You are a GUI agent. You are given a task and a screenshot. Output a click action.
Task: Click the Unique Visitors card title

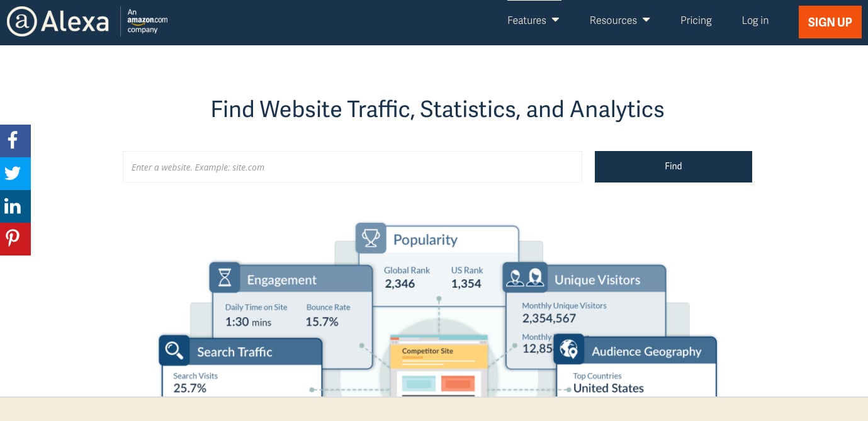coord(597,280)
